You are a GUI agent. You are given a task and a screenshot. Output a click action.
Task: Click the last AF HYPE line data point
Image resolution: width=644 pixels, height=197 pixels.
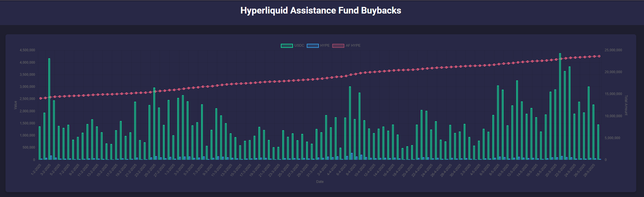pos(599,56)
